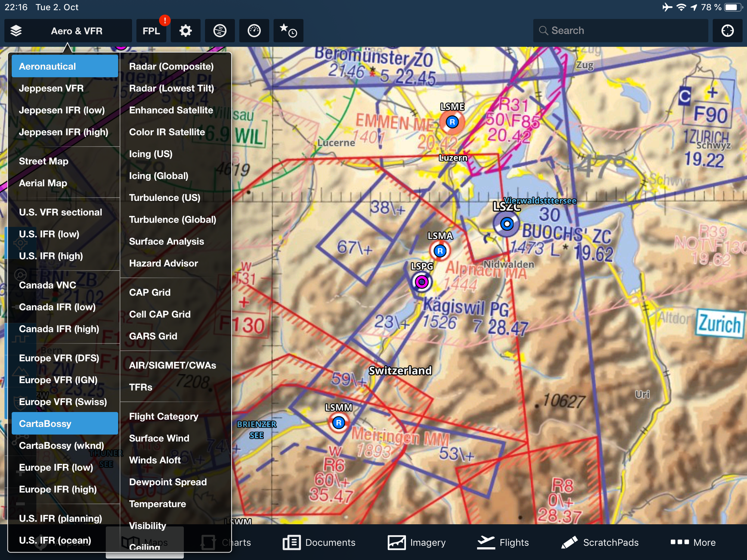
Task: Tap the LSZC Buochs airport symbol
Action: click(506, 224)
